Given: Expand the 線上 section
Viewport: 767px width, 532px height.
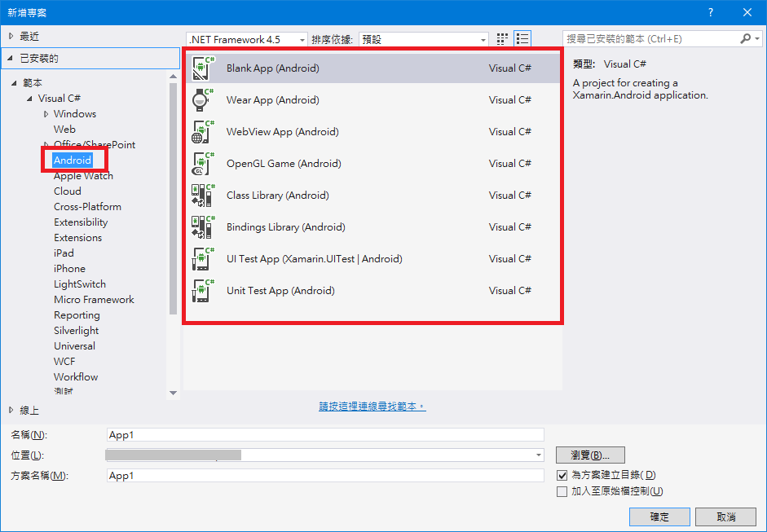Looking at the screenshot, I should click(x=11, y=411).
